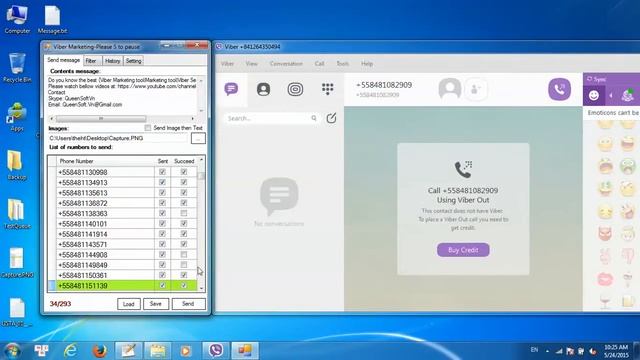Image resolution: width=640 pixels, height=360 pixels.
Task: Click the Load button
Action: [129, 304]
